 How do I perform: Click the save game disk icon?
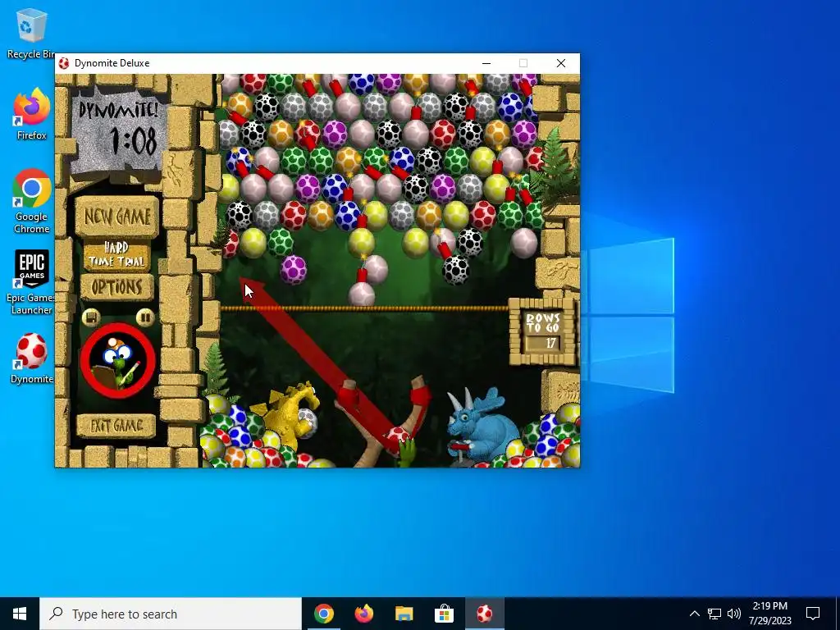[91, 317]
